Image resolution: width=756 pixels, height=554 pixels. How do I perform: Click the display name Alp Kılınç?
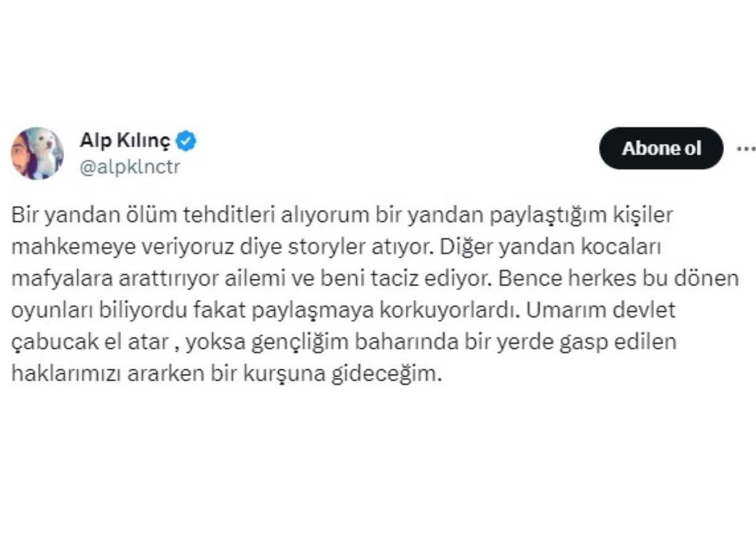pyautogui.click(x=124, y=141)
